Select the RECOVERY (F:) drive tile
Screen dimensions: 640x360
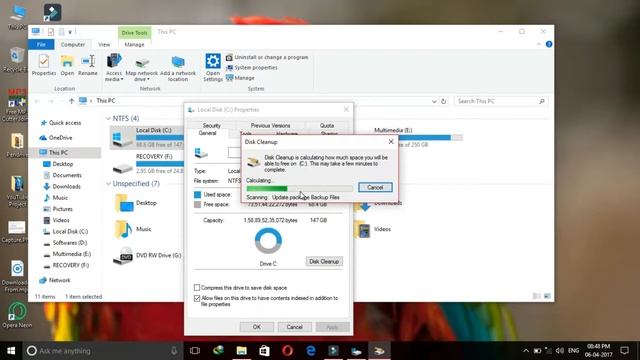pyautogui.click(x=148, y=163)
